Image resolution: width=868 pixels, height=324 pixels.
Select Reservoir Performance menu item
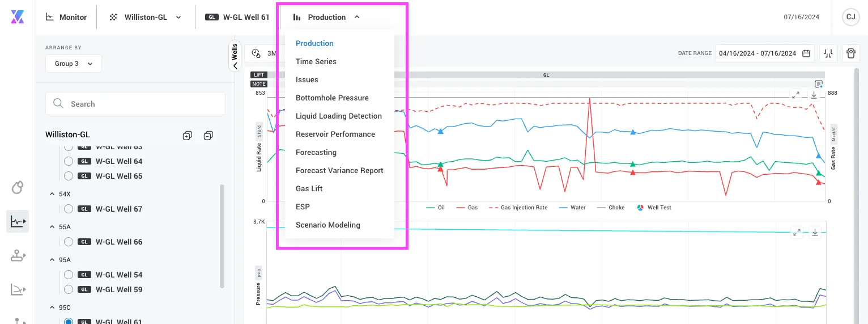(x=335, y=134)
